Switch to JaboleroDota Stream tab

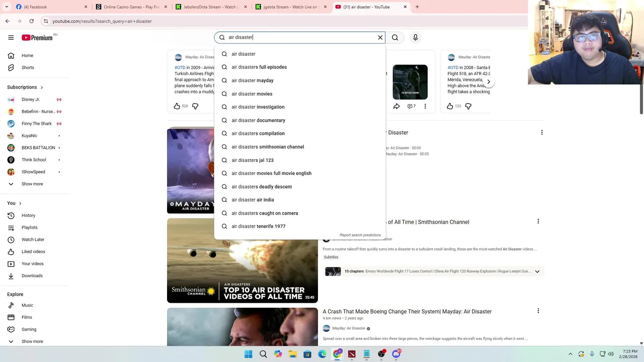point(211,7)
